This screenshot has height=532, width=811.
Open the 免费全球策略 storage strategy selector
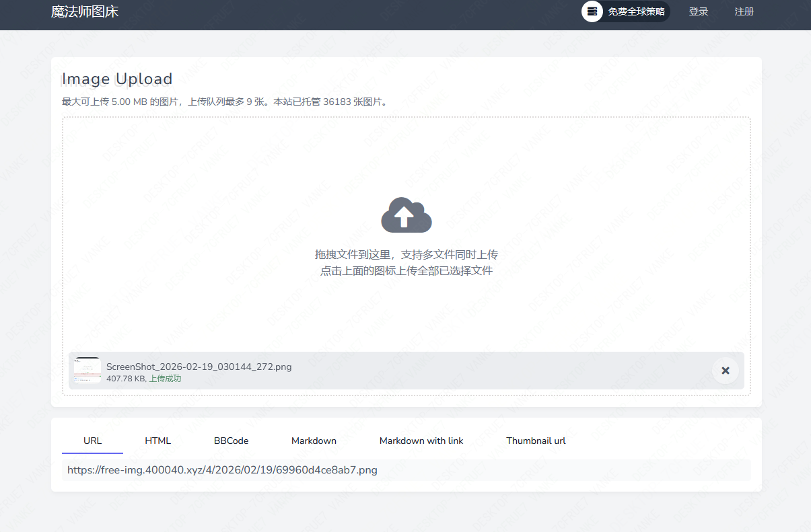[635, 11]
